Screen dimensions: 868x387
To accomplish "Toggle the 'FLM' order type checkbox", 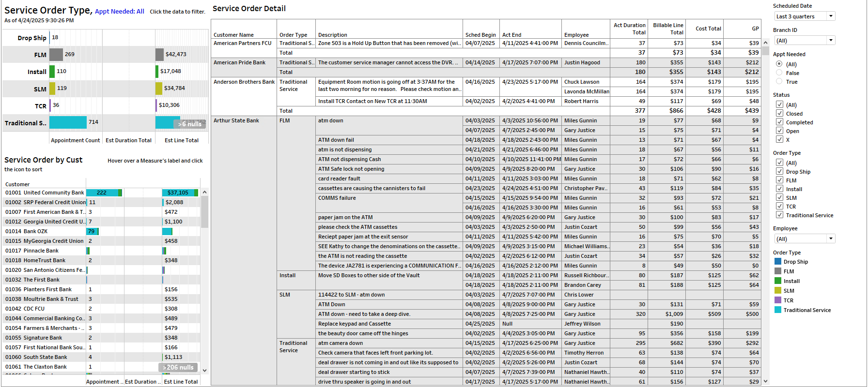I will tap(779, 180).
